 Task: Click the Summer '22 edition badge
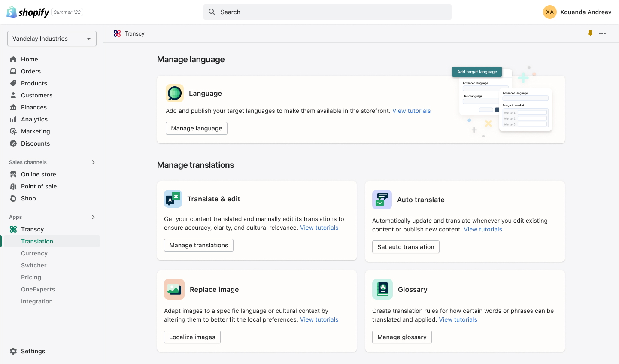(67, 12)
